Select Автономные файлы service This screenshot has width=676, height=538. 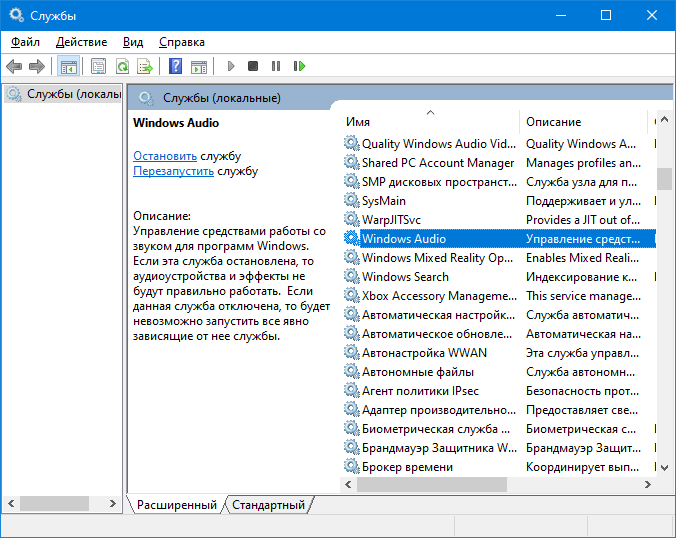(x=499, y=372)
